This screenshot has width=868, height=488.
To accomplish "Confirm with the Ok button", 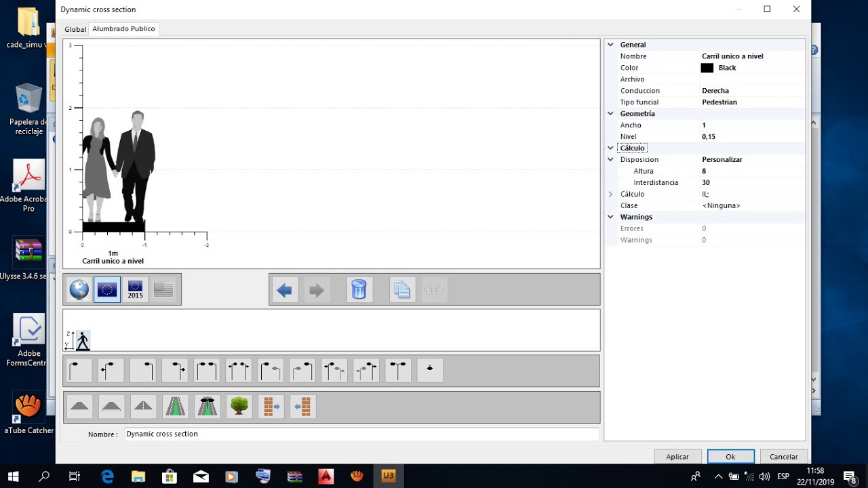I will click(x=730, y=457).
